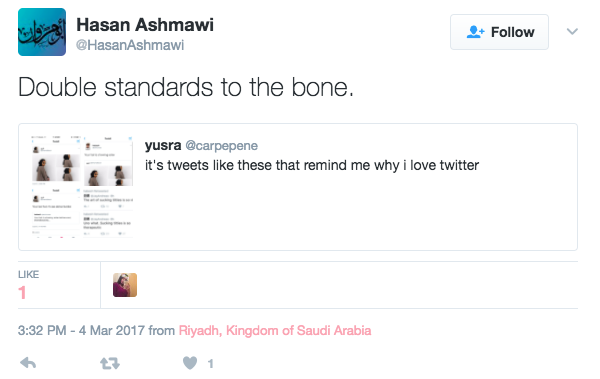Click the 'Double standards to the bone.' tweet text
Screen dimensions: 600x379
[186, 87]
